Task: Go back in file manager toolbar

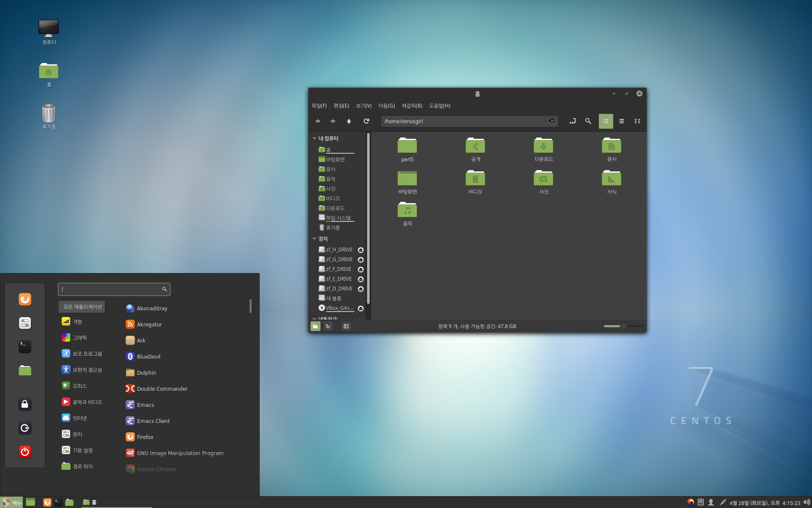Action: pos(318,121)
